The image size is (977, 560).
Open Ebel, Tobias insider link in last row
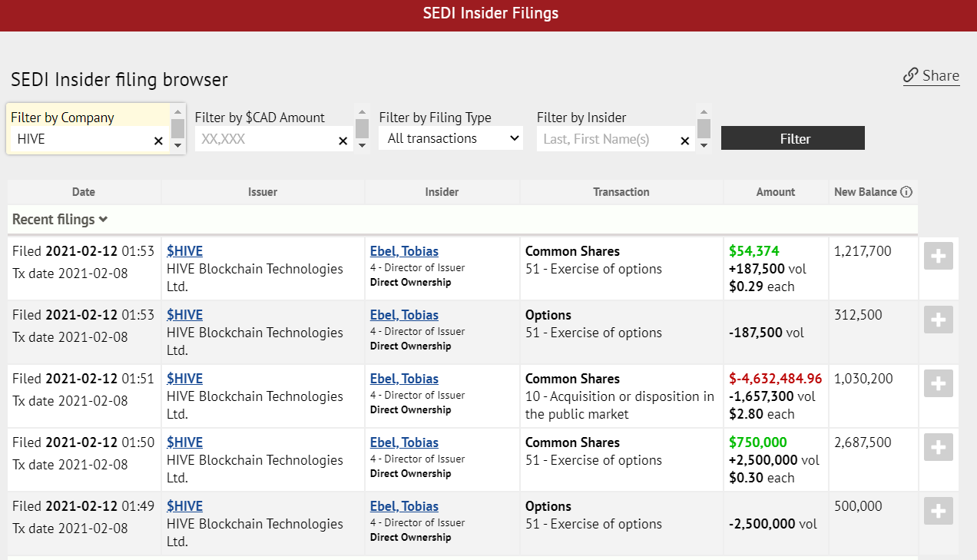click(404, 506)
